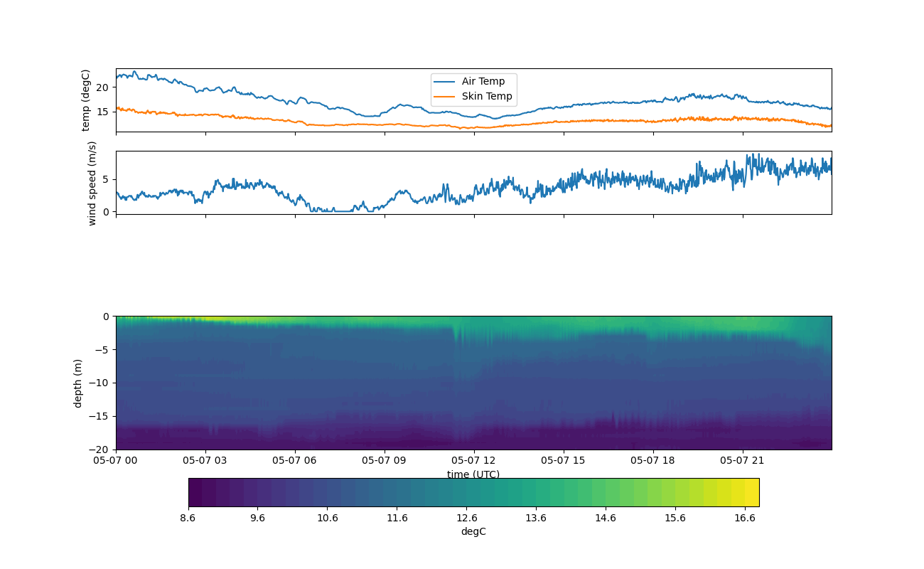Click the yellow end of the degC colorbar
Viewport: 924px width, 569px height.
pyautogui.click(x=752, y=492)
